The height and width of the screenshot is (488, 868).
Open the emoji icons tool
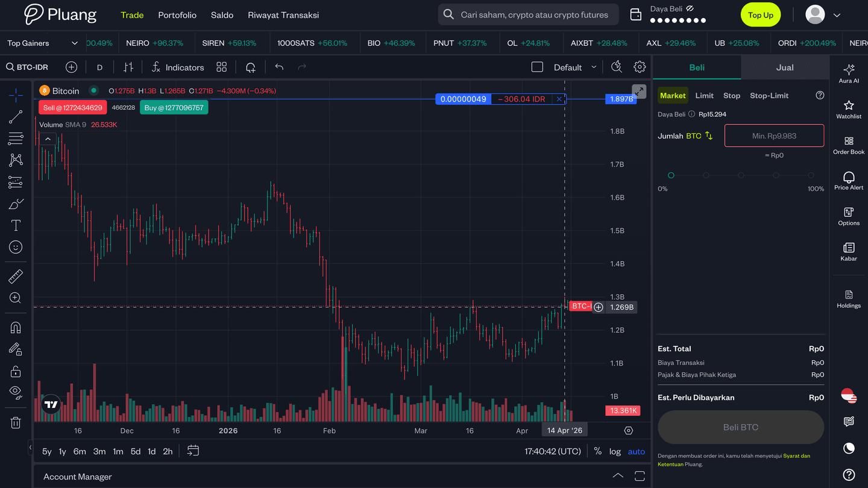(x=16, y=247)
